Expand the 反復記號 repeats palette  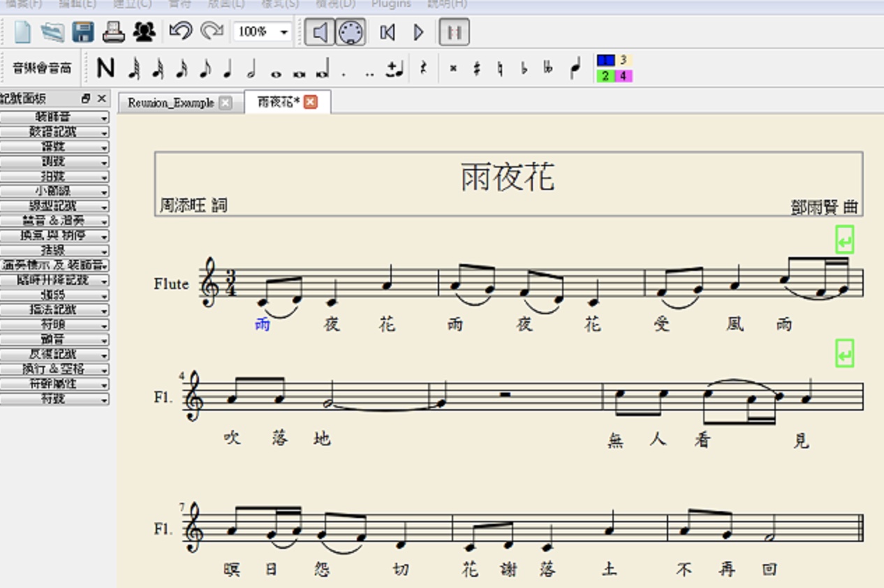tap(54, 355)
